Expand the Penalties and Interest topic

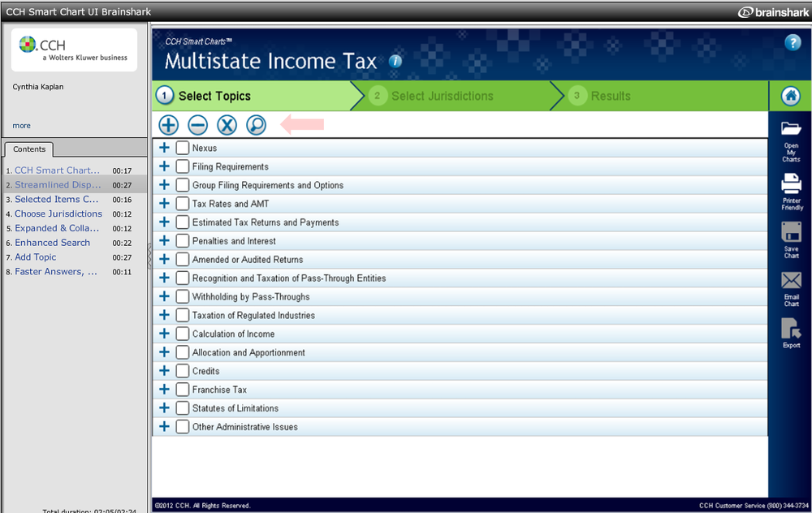point(164,241)
